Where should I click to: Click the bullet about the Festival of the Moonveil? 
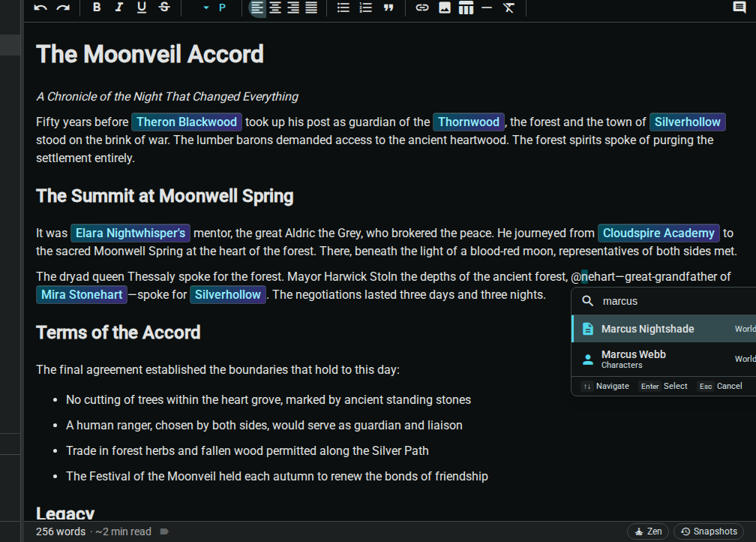click(x=277, y=477)
